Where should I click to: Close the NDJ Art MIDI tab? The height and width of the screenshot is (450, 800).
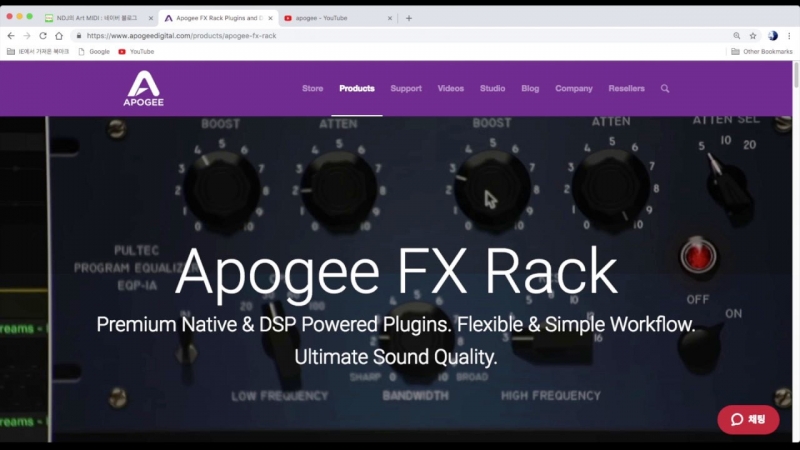151,18
